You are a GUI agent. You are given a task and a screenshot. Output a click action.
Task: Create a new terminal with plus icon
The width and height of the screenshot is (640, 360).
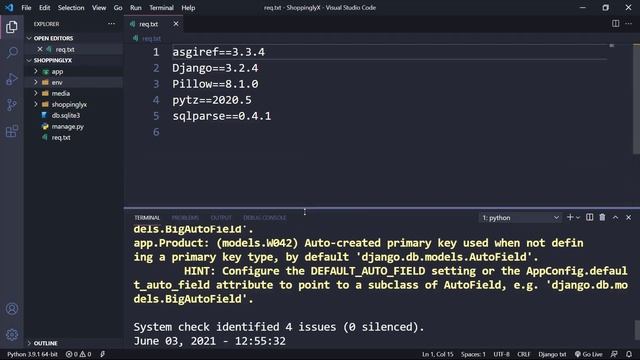[x=570, y=218]
